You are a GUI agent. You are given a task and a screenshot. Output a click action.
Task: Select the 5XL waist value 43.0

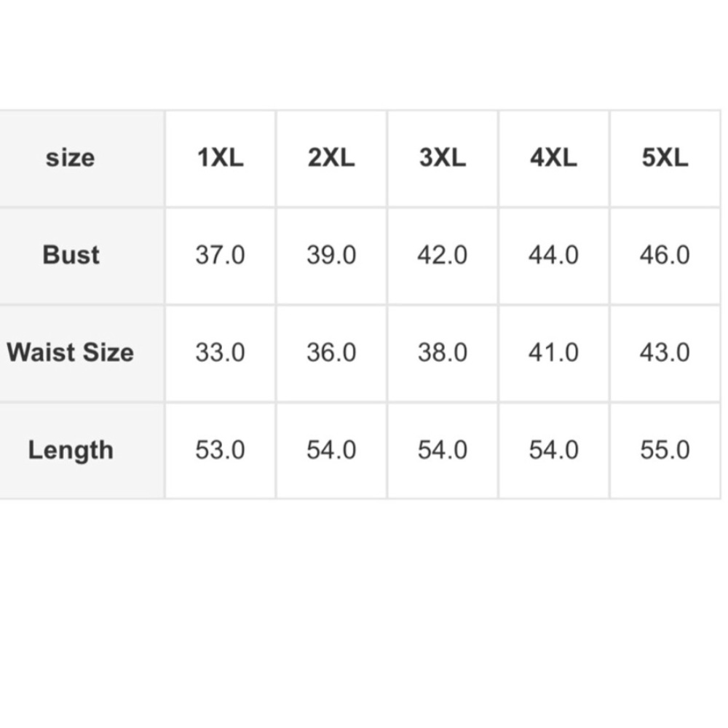coord(665,353)
